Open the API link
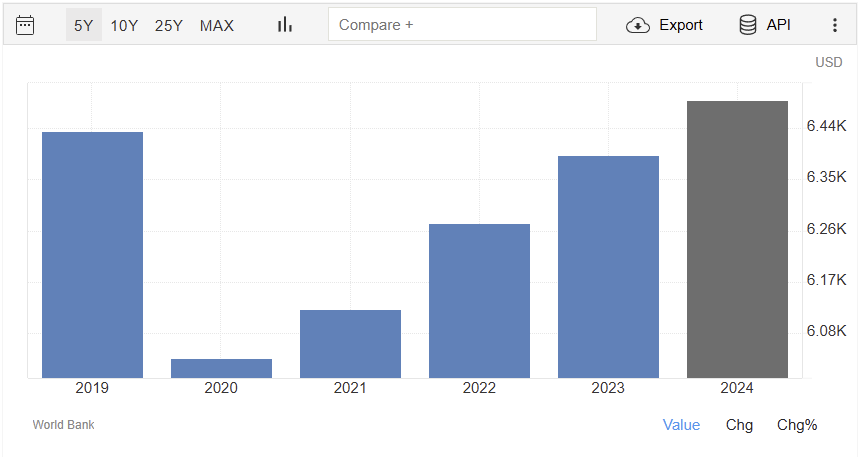 tap(778, 25)
